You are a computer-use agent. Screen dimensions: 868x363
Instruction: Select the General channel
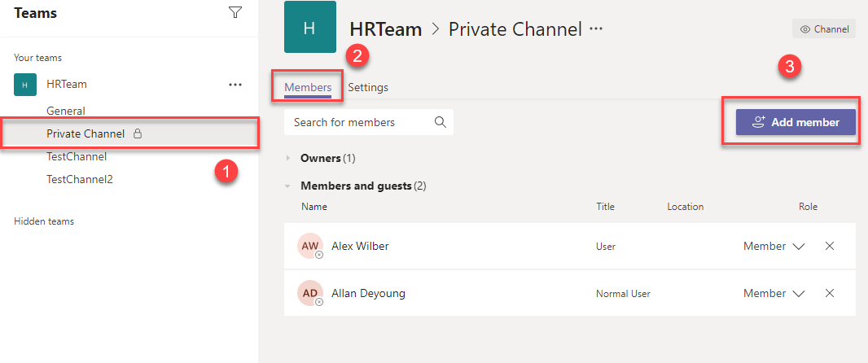[x=66, y=111]
